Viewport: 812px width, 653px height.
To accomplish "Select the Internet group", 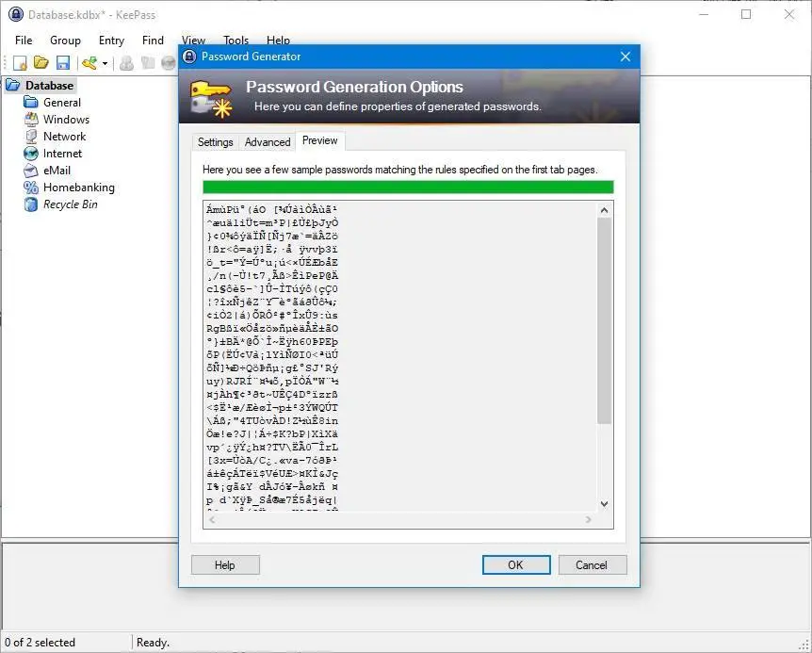I will coord(63,154).
